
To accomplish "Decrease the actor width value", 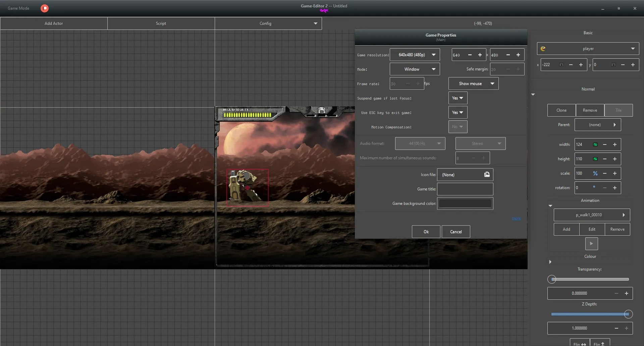I will [x=605, y=145].
